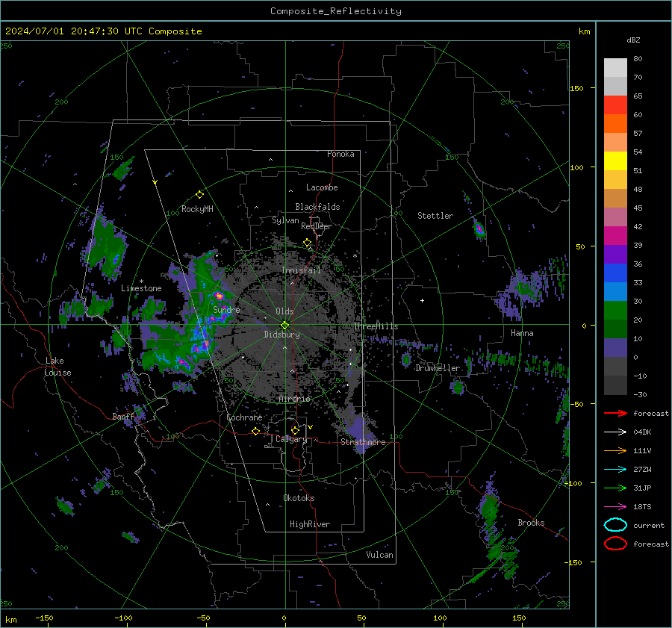This screenshot has height=628, width=672.
Task: Click the yellow diamond marker near Cochrane
Action: (255, 431)
